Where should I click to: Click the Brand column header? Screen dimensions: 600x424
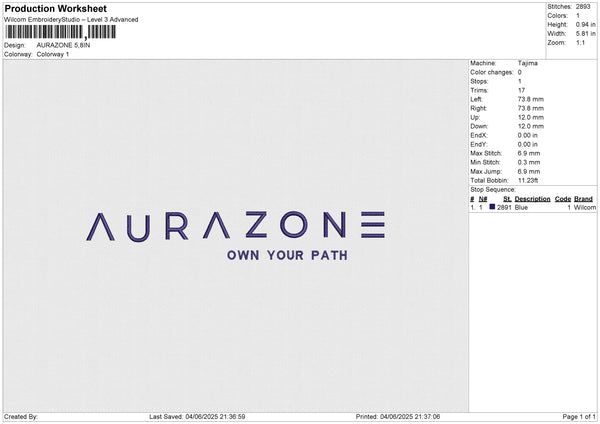583,199
